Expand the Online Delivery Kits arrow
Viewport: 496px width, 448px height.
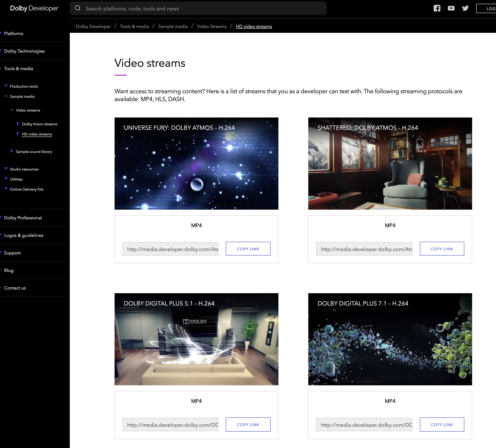(x=6, y=189)
